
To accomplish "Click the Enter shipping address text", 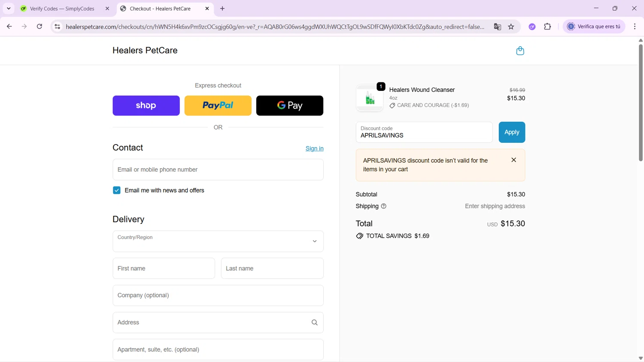I will pos(495,206).
